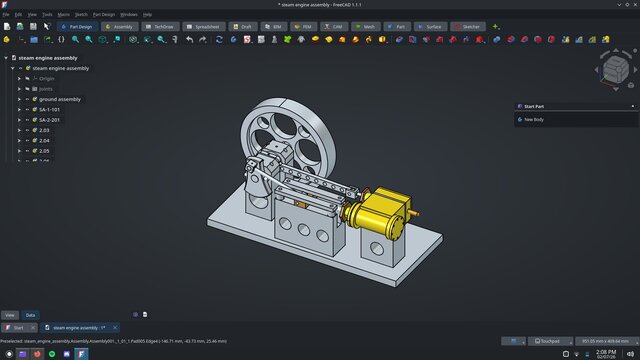
Task: Open the application launcher on the taskbar
Action: (x=9, y=354)
